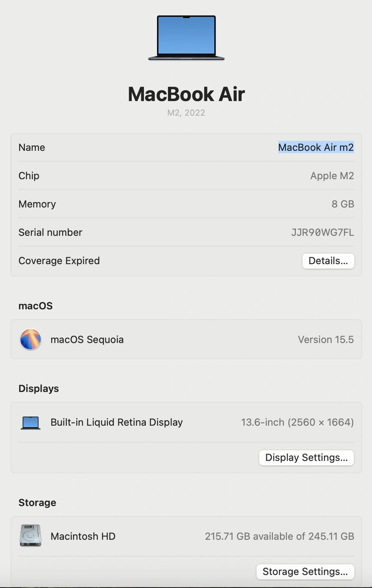The image size is (372, 588).
Task: Click the 215.71 GB available text
Action: point(279,536)
